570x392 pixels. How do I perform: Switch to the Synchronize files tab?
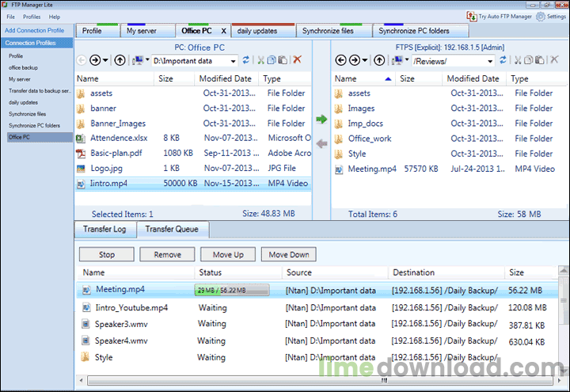pyautogui.click(x=334, y=31)
